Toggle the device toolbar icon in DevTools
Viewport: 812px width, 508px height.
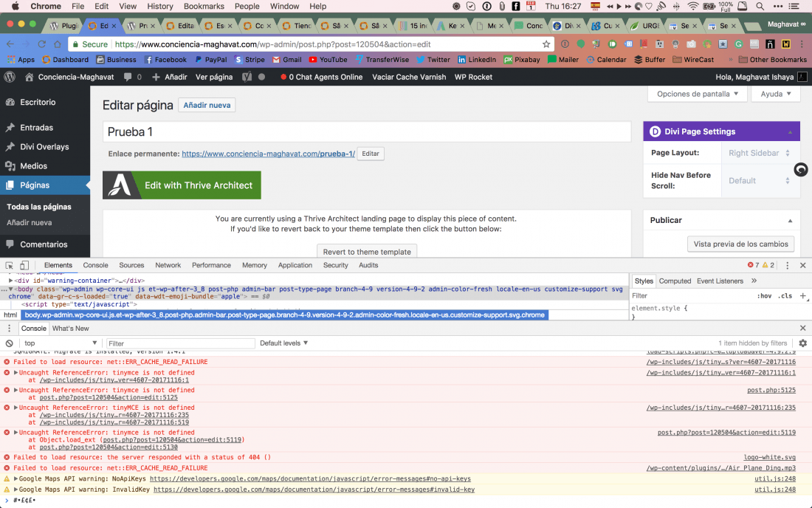point(24,265)
